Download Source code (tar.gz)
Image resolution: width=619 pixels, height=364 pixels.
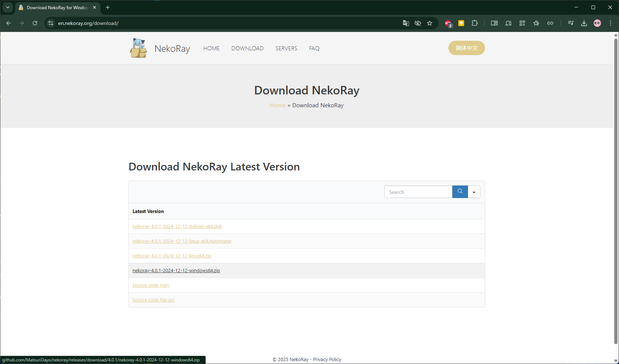[x=153, y=300]
